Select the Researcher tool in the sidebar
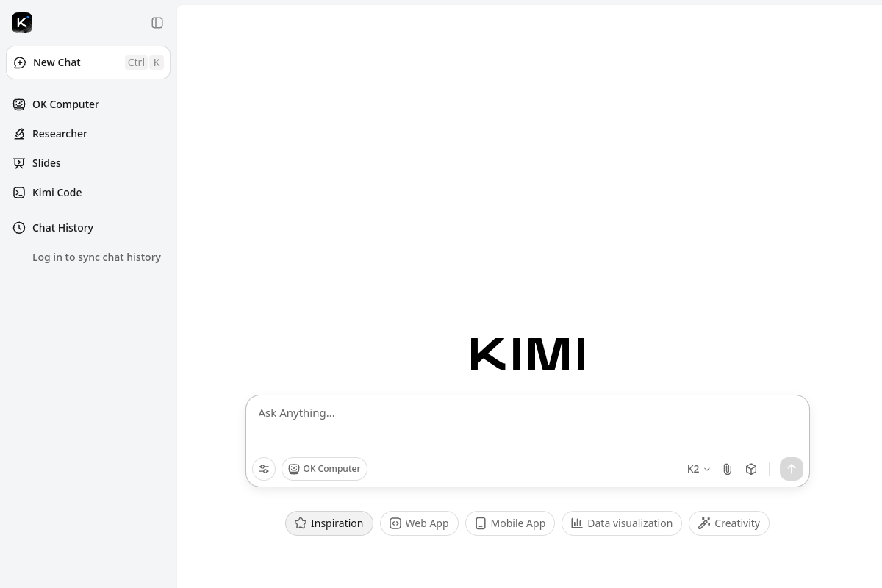This screenshot has height=588, width=882. (x=60, y=133)
